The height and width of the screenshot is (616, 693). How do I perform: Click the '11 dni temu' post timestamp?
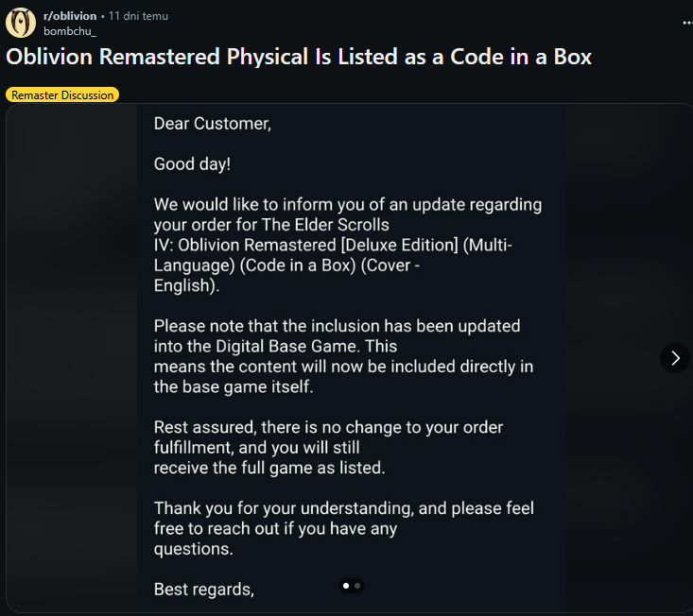137,16
